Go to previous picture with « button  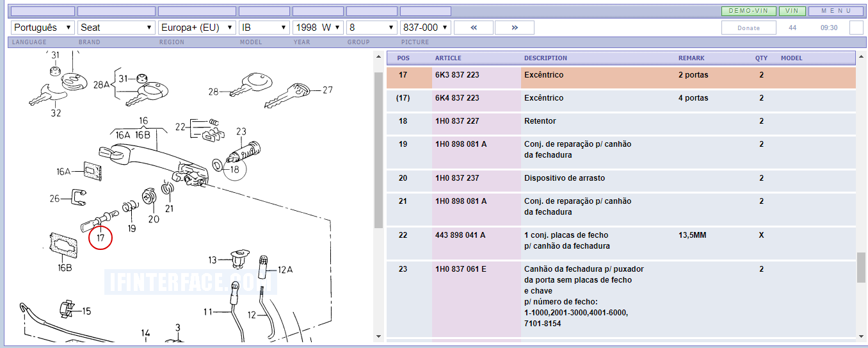click(474, 28)
